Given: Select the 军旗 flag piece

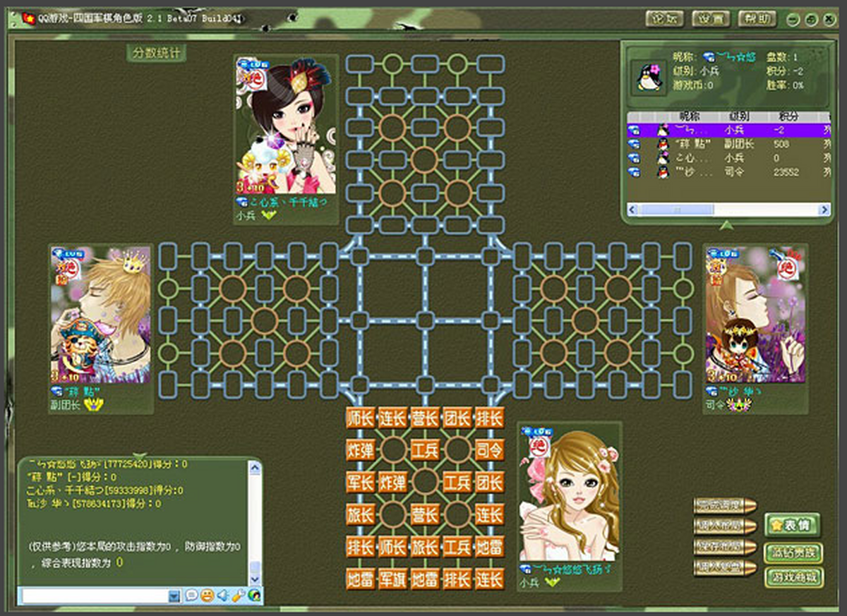Looking at the screenshot, I should (392, 579).
